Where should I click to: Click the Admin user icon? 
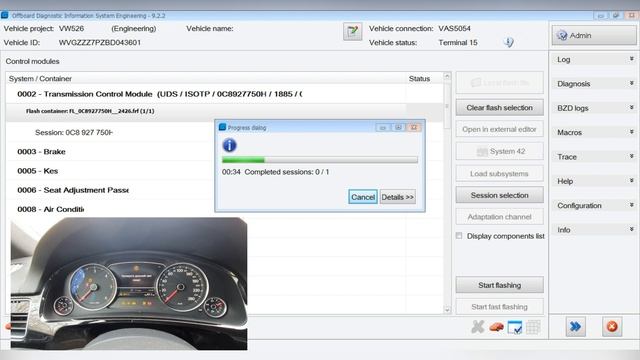(x=562, y=36)
